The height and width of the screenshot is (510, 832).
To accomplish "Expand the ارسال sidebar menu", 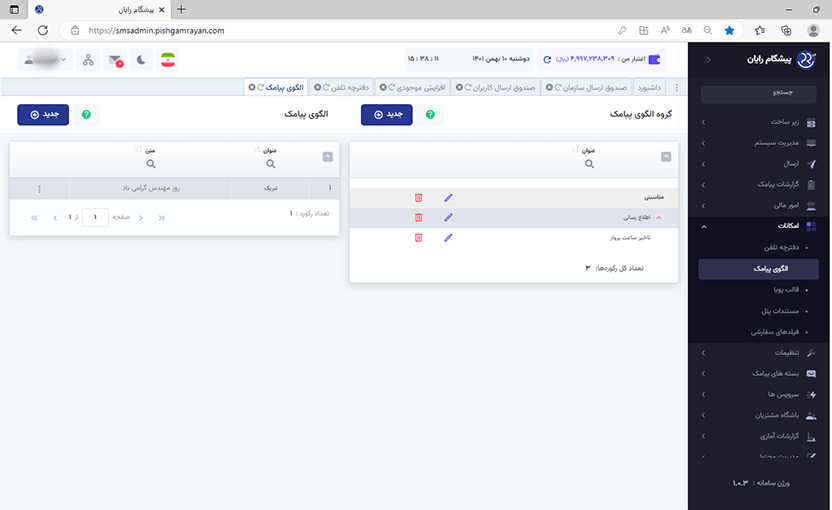I will pyautogui.click(x=759, y=164).
